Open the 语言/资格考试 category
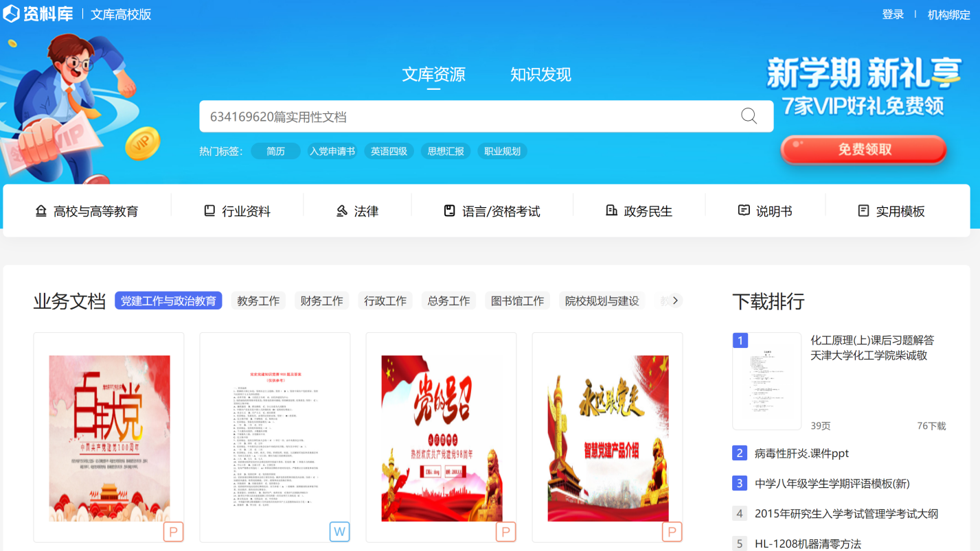 pyautogui.click(x=492, y=211)
